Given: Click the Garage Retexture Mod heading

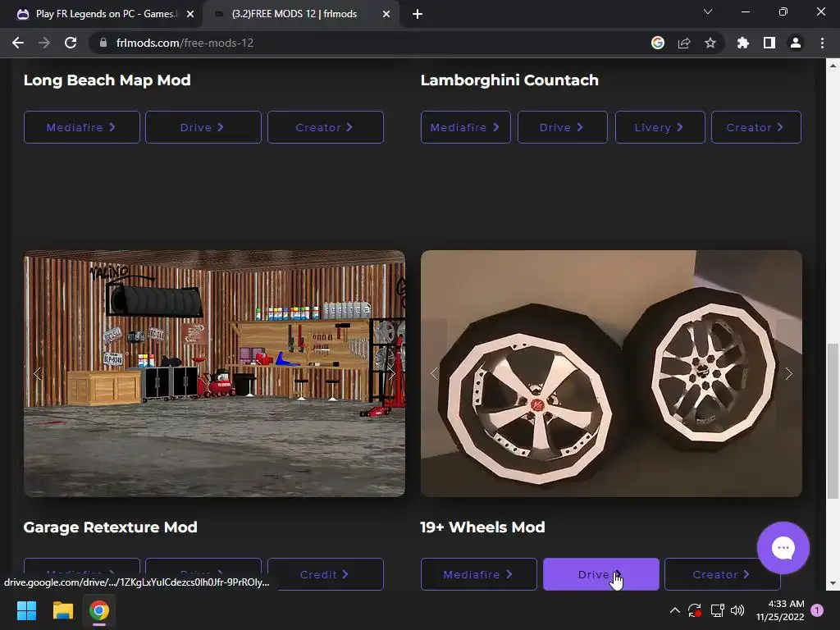Looking at the screenshot, I should (x=111, y=527).
